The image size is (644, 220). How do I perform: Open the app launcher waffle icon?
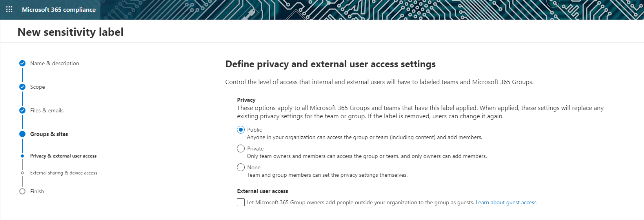click(x=9, y=9)
